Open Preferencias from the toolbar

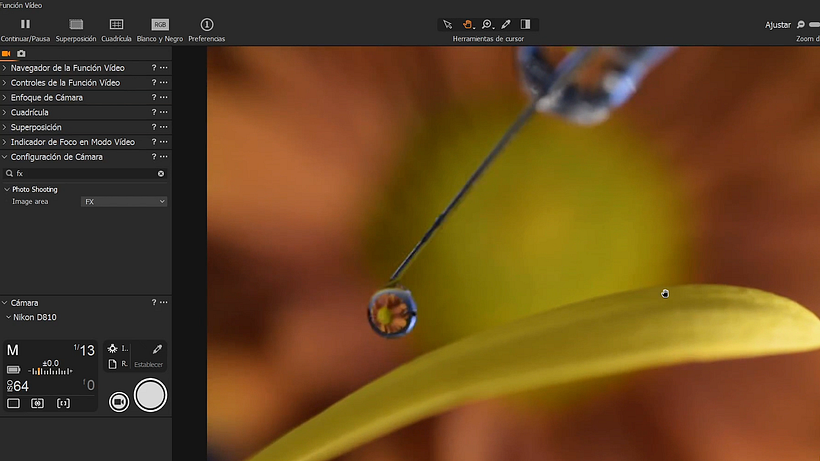(x=206, y=24)
